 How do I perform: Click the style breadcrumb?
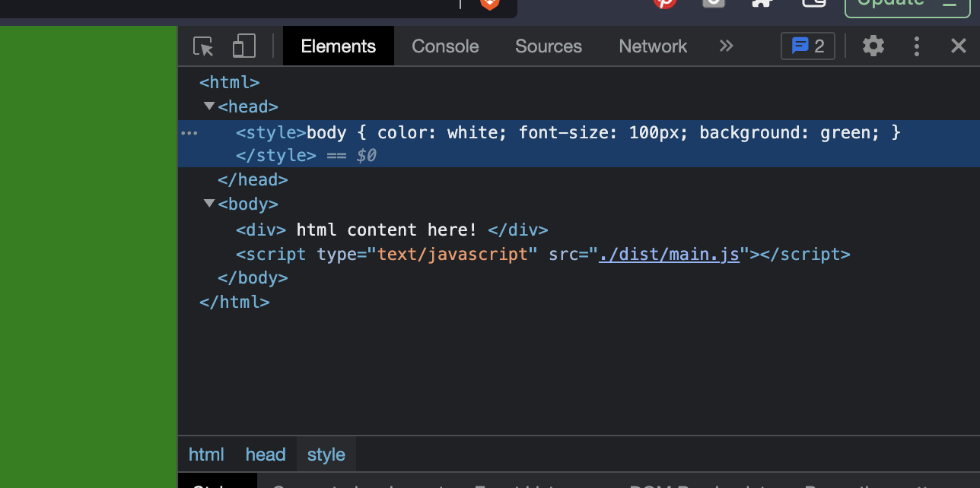326,455
